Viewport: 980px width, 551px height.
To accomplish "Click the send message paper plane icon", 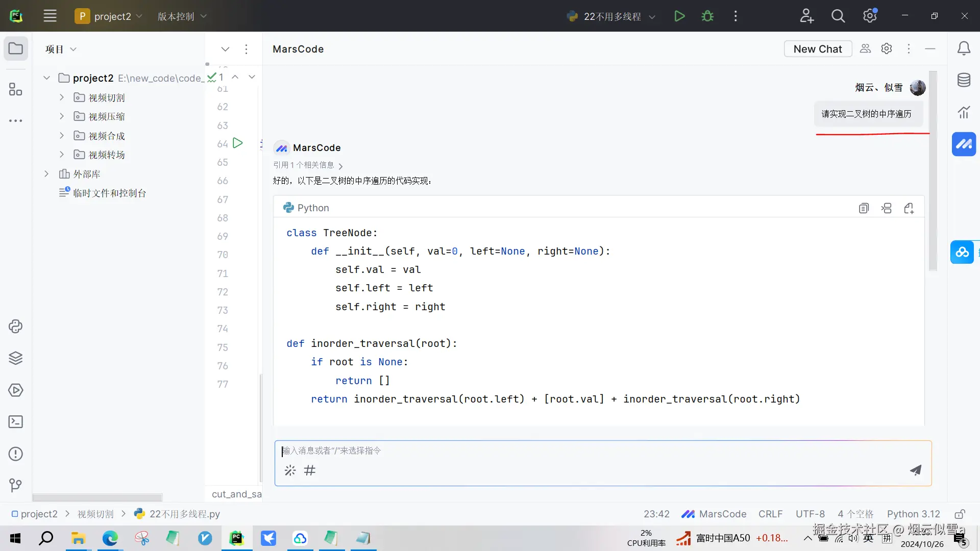I will (x=916, y=470).
